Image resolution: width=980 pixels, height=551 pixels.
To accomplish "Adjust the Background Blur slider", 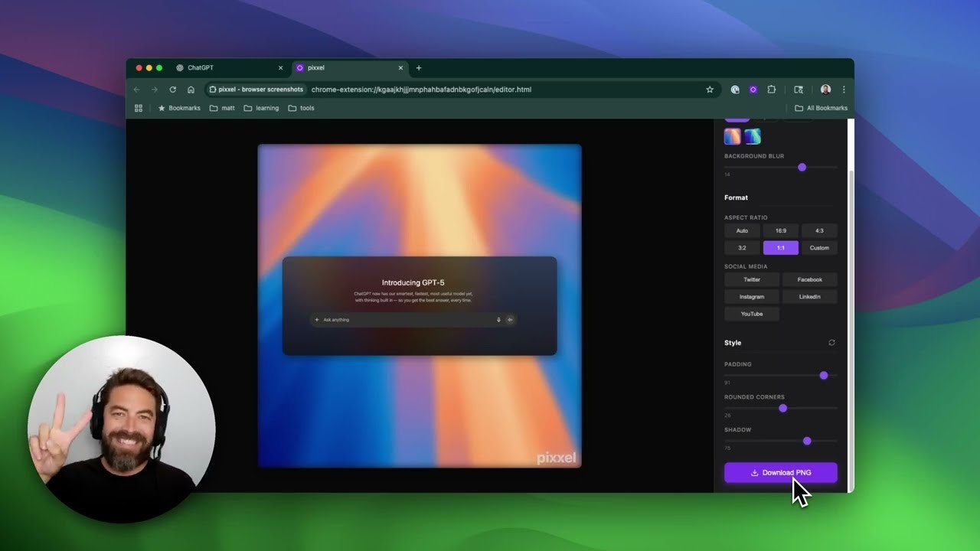I will 781,167.
